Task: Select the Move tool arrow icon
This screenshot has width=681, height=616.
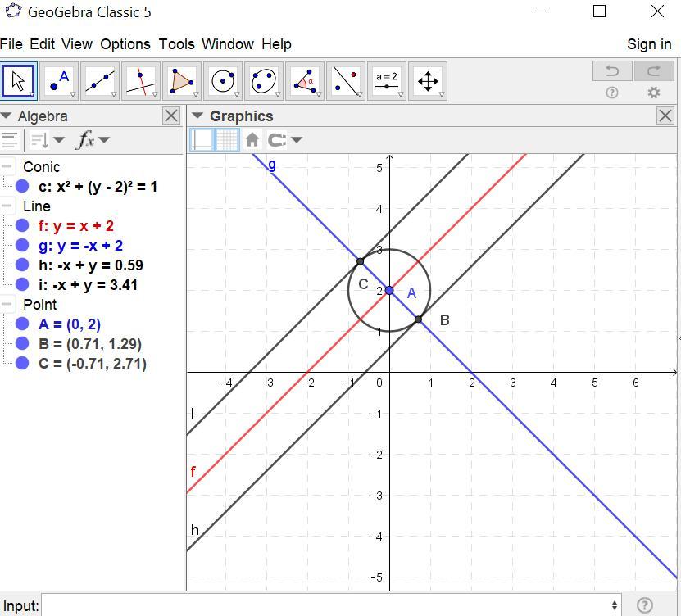Action: (18, 81)
